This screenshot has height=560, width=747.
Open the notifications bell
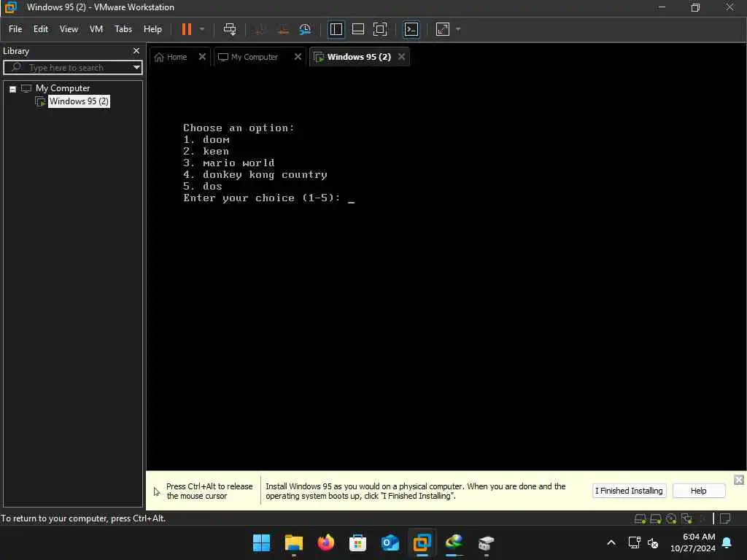tap(727, 542)
